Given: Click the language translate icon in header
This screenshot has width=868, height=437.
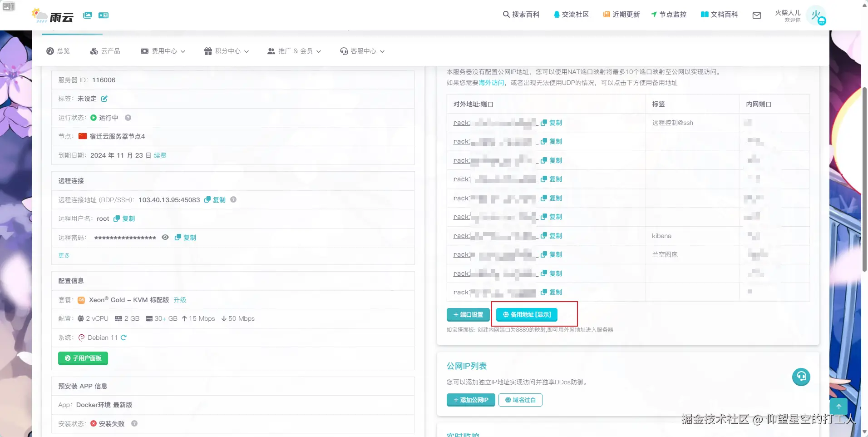Looking at the screenshot, I should 104,15.
